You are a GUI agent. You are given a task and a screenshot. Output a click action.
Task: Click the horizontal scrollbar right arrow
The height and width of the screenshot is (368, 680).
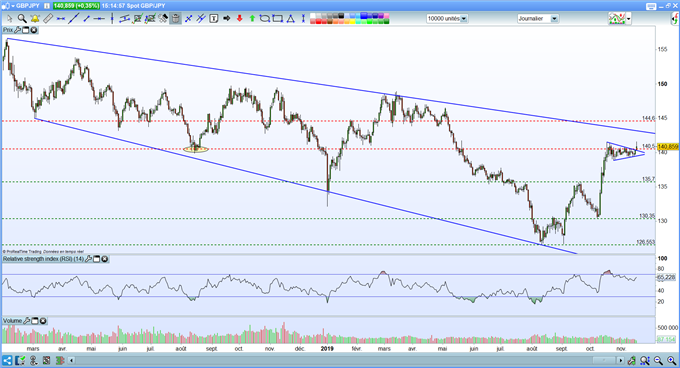pyautogui.click(x=621, y=360)
